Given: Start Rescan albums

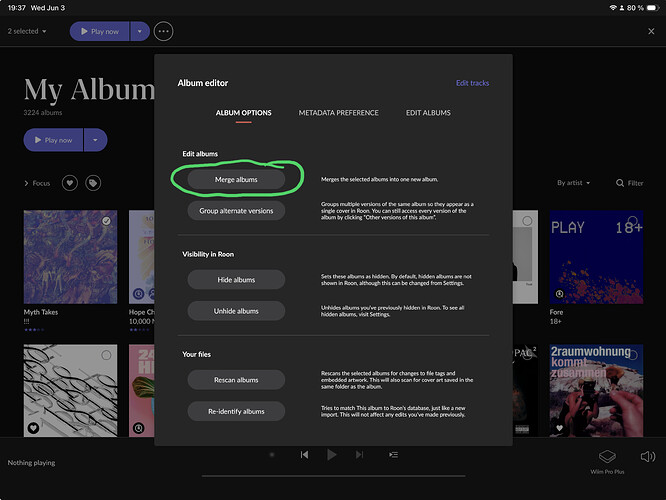Looking at the screenshot, I should (x=236, y=380).
